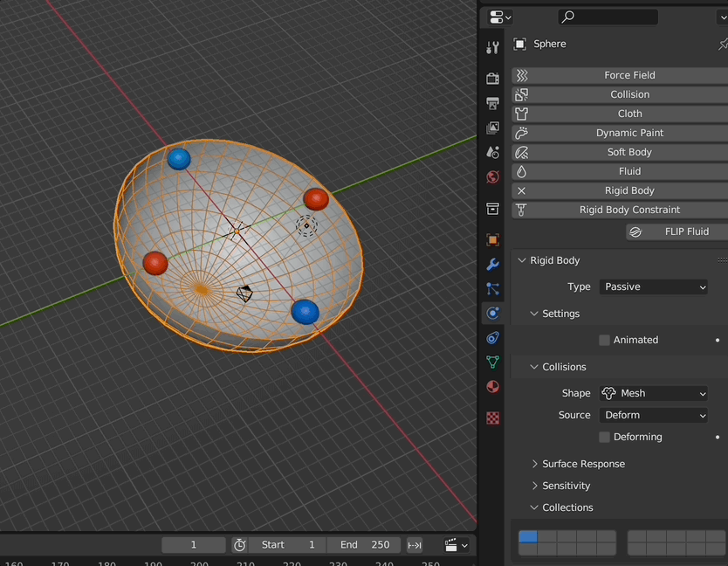Screen dimensions: 728x566
Task: Enable the Animated checkbox
Action: 604,340
